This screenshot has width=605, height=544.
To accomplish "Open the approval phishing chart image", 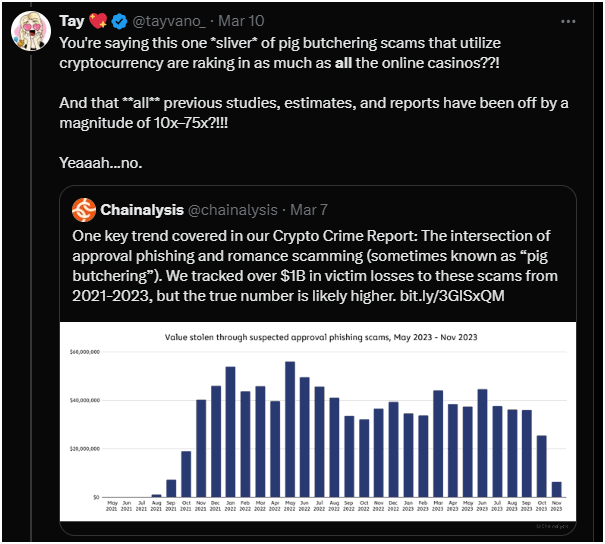I will (318, 421).
